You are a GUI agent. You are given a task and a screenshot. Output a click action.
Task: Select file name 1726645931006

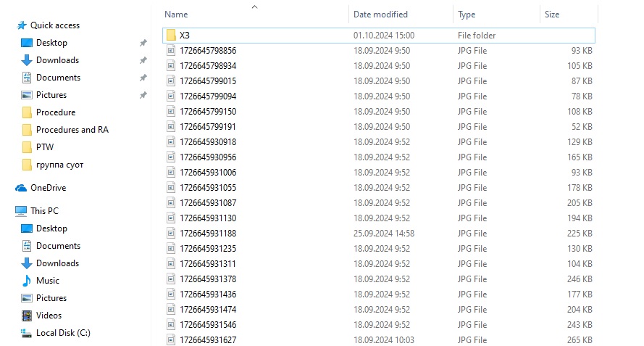pos(208,173)
